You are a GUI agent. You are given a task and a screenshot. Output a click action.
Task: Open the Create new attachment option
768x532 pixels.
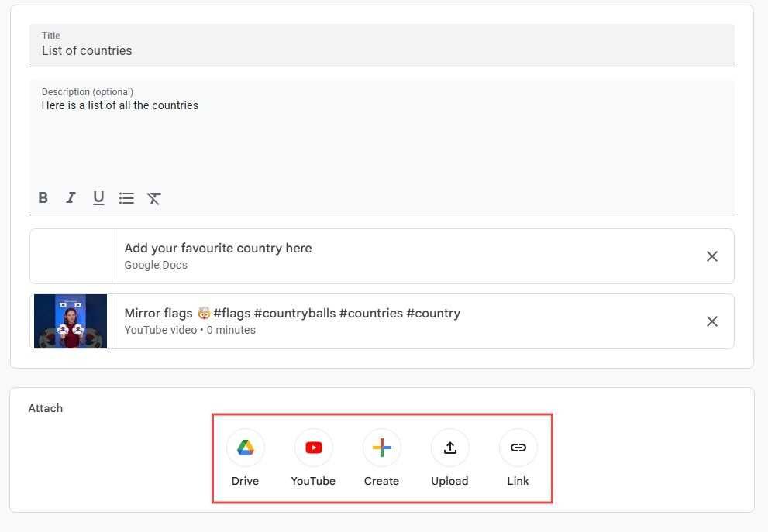coord(381,448)
